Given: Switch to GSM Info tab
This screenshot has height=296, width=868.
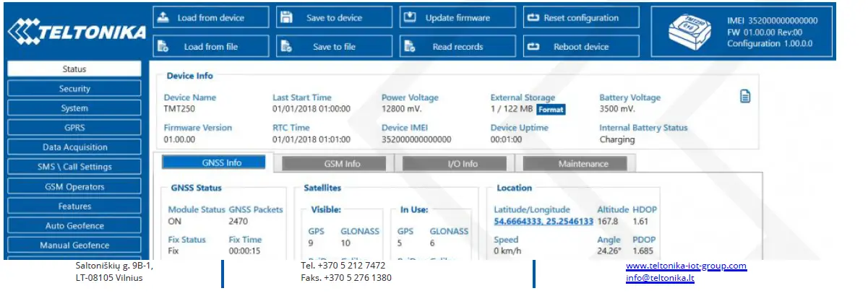Looking at the screenshot, I should [x=342, y=164].
